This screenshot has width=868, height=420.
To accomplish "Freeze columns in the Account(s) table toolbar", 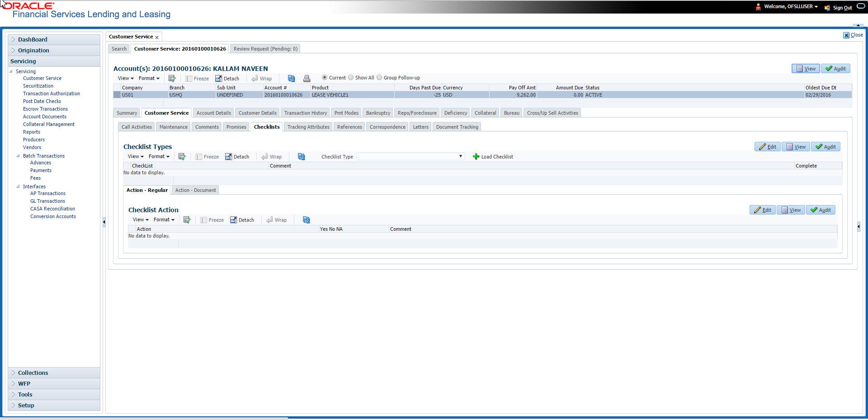I will coord(197,79).
